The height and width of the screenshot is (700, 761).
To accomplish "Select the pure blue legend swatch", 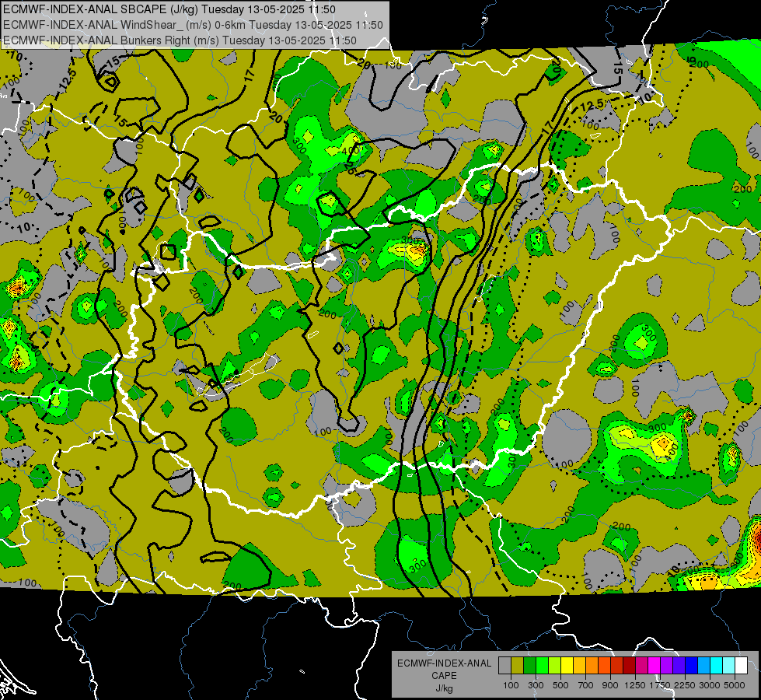I will 692,666.
